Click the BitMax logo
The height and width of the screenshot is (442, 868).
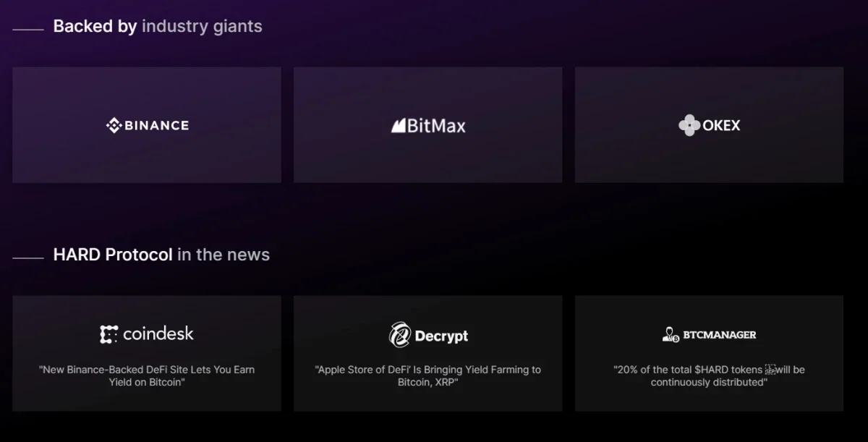(x=428, y=126)
